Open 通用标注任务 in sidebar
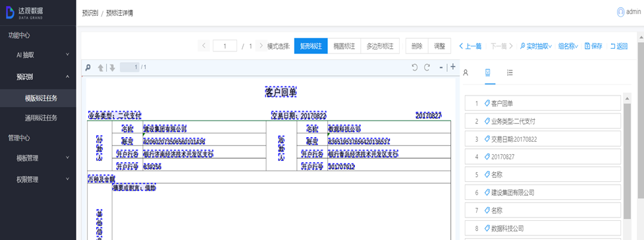This screenshot has height=240, width=644. click(x=41, y=118)
